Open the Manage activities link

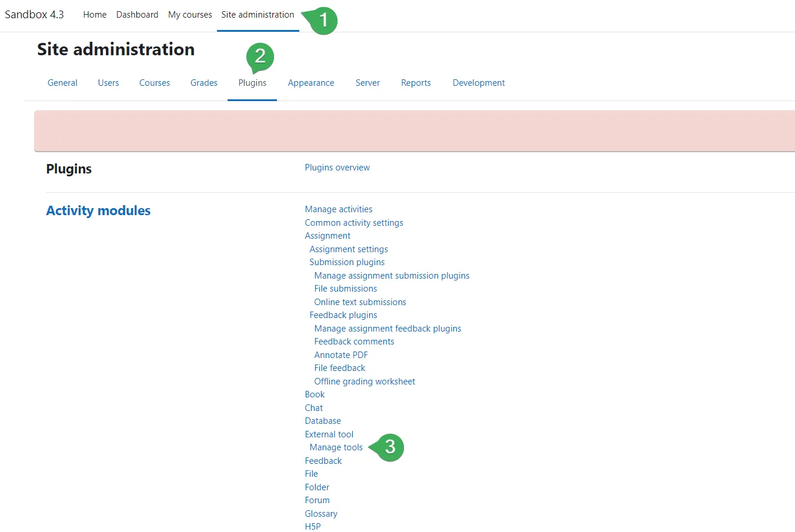(338, 209)
